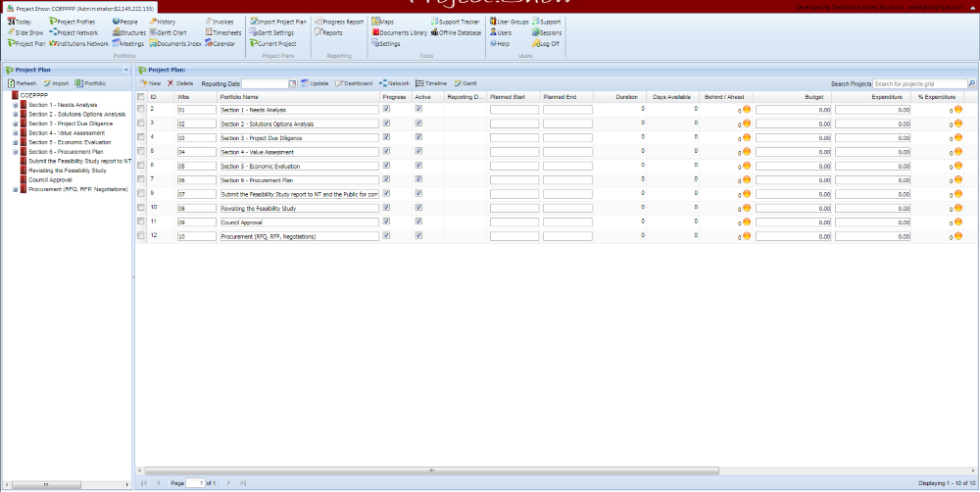Launch Import Project Plan
This screenshot has width=980, height=492.
pyautogui.click(x=277, y=22)
